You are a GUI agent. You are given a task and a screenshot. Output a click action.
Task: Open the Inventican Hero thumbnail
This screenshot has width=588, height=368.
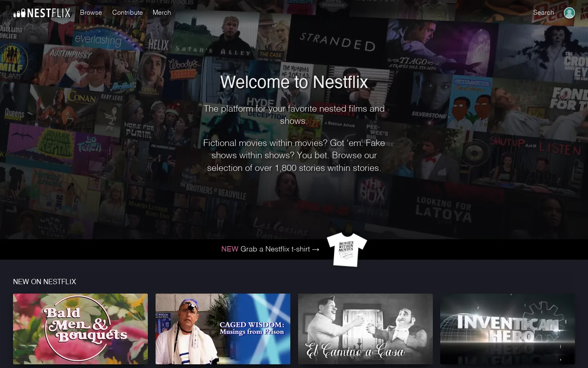click(508, 329)
